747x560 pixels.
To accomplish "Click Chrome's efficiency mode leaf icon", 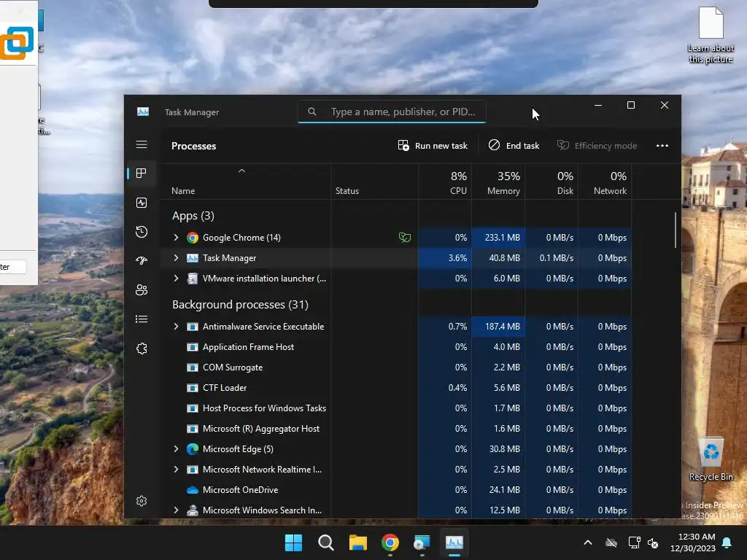I will [404, 238].
